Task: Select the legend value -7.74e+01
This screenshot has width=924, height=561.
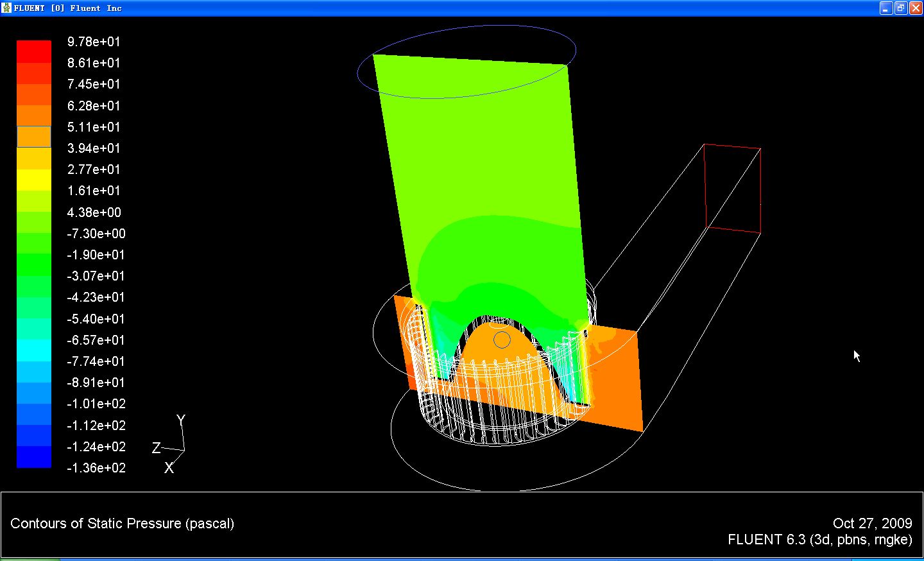Action: coord(96,361)
